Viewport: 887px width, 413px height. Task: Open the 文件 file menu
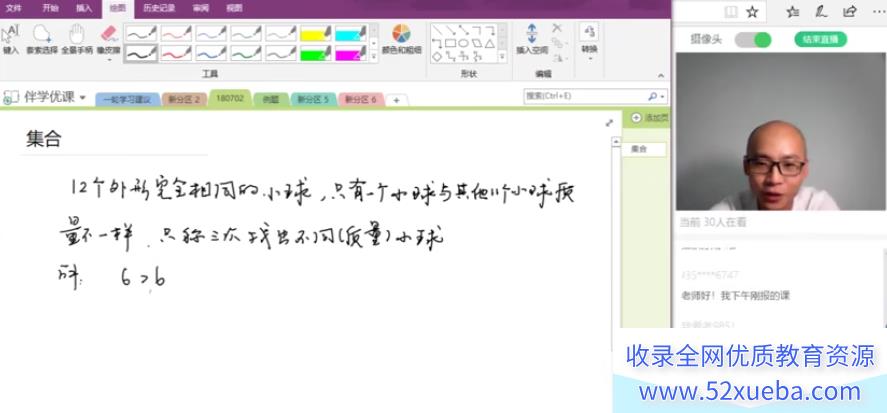(x=13, y=8)
